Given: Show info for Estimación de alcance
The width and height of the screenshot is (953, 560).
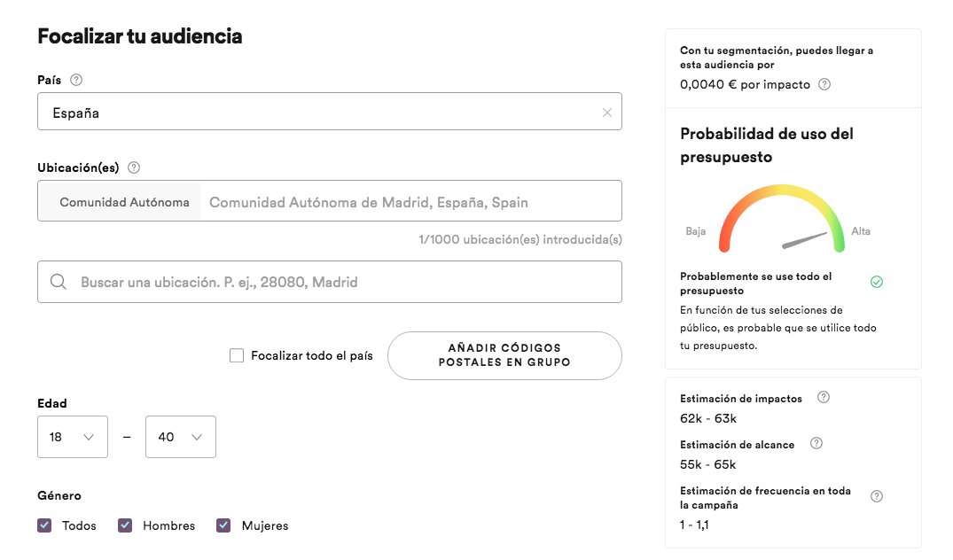Looking at the screenshot, I should coord(816,443).
